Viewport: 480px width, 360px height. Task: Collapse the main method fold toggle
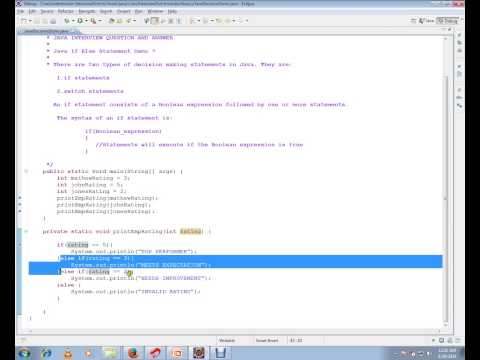pos(26,171)
